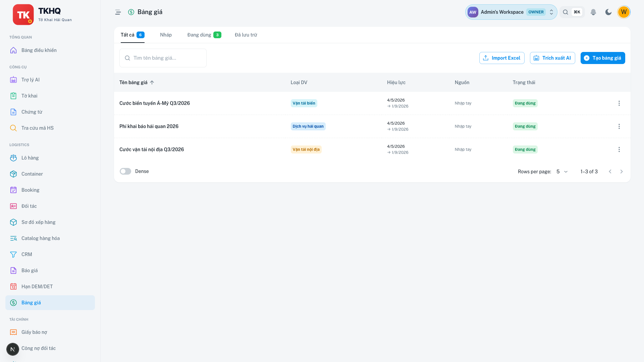Sort by Tên bảng giá column
Screen dimensions: 644x362
click(137, 82)
